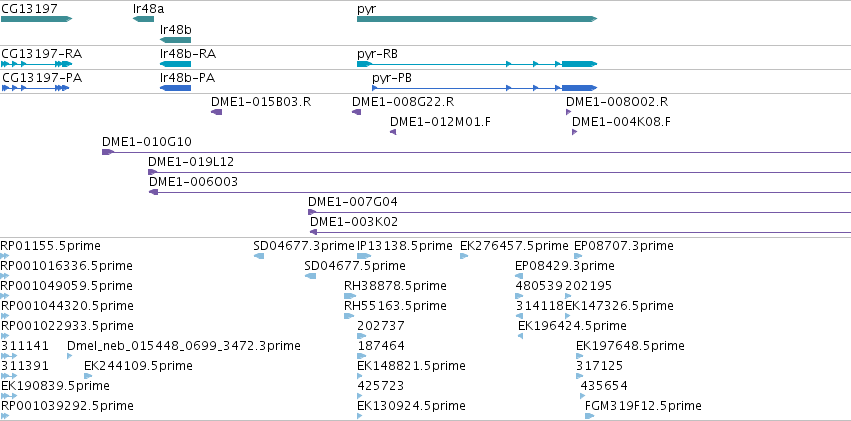Select the EK276457.5prime arrow marker
Screen dimensions: 851x421
[x=464, y=256]
